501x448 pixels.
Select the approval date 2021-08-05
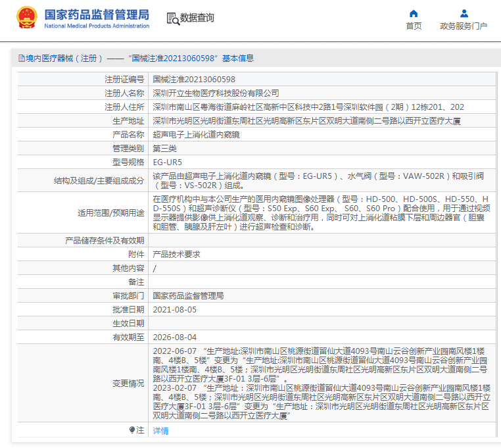(174, 310)
